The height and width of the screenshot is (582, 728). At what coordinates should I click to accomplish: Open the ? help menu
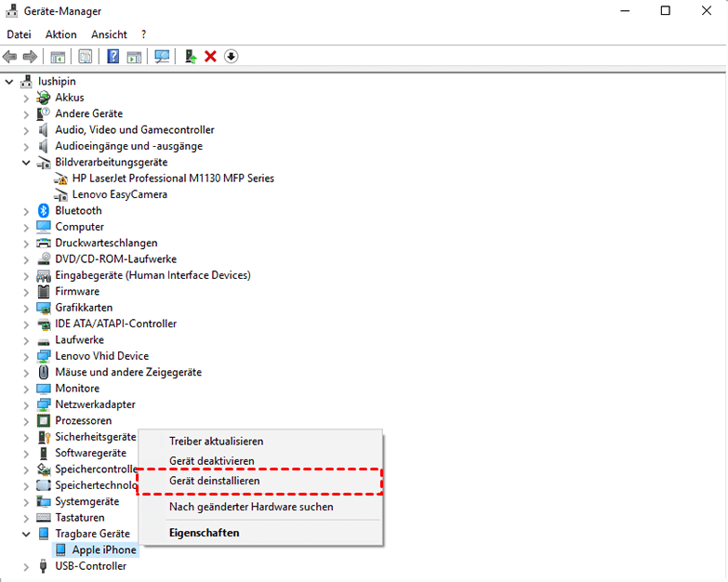[x=143, y=34]
